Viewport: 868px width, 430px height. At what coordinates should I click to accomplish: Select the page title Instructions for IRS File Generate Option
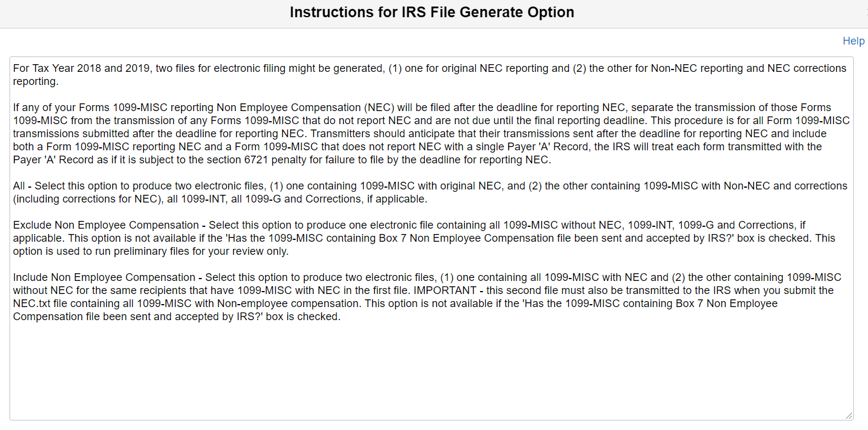[x=431, y=12]
